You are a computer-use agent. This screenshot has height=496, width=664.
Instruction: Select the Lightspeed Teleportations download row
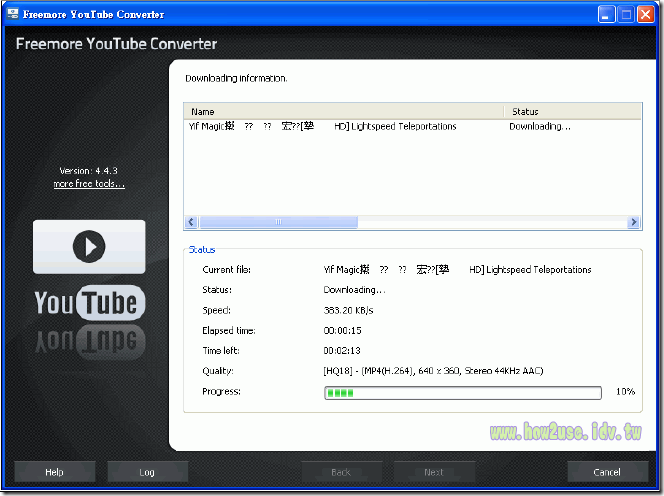(x=322, y=127)
